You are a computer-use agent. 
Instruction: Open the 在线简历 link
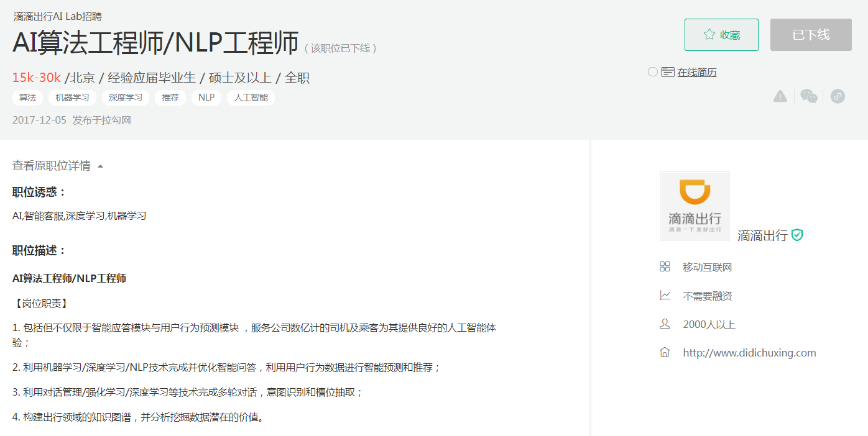coord(697,72)
